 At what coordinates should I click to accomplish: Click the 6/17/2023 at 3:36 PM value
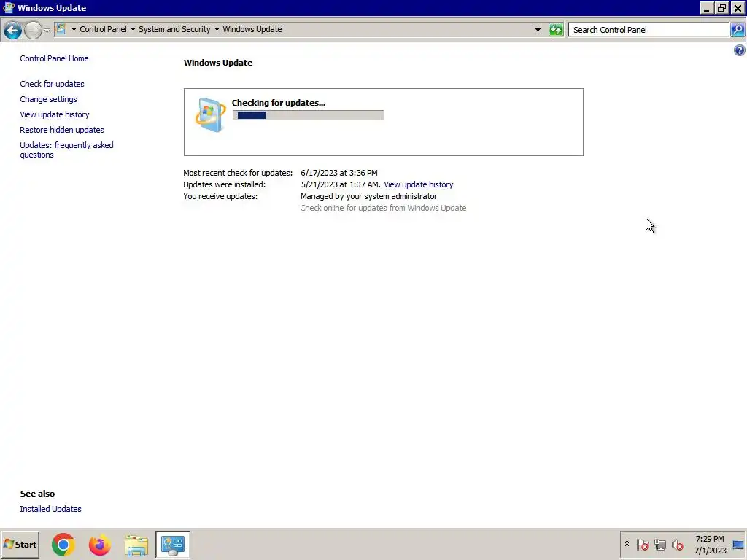(339, 173)
